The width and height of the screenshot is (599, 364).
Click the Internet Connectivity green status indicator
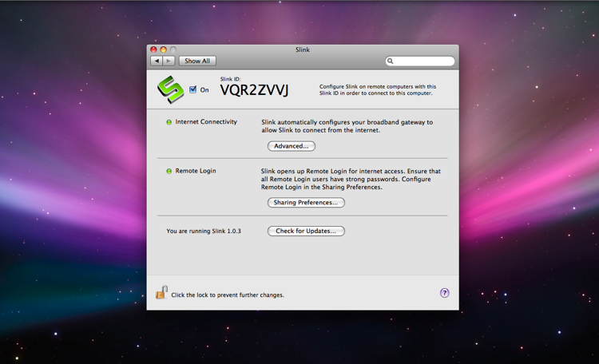(x=169, y=122)
